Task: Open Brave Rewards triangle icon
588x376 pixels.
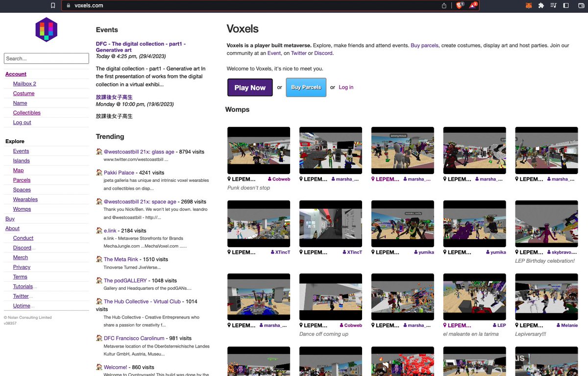Action: pos(473,5)
